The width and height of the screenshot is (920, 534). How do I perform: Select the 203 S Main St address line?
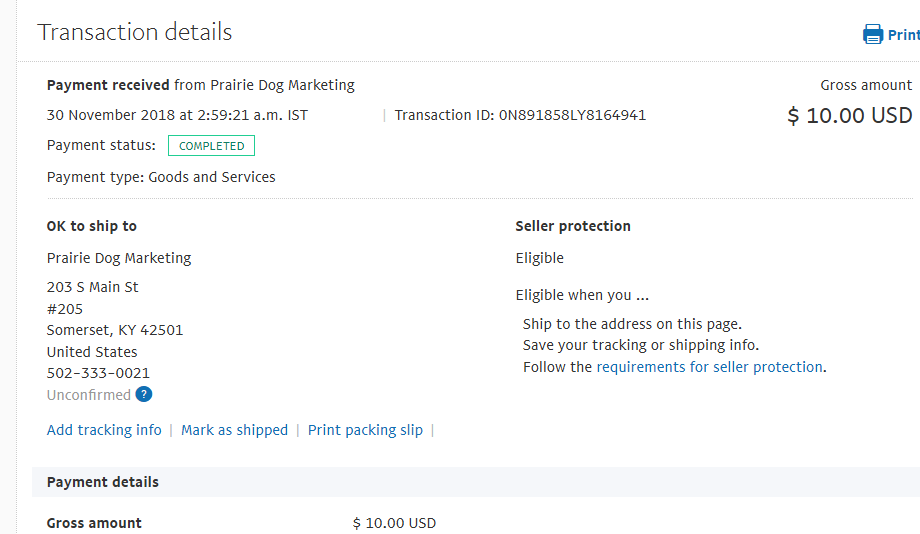[93, 287]
